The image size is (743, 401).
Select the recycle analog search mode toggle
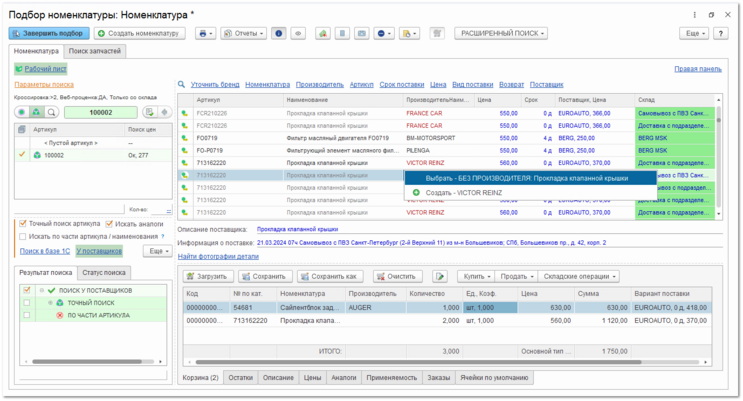(36, 112)
